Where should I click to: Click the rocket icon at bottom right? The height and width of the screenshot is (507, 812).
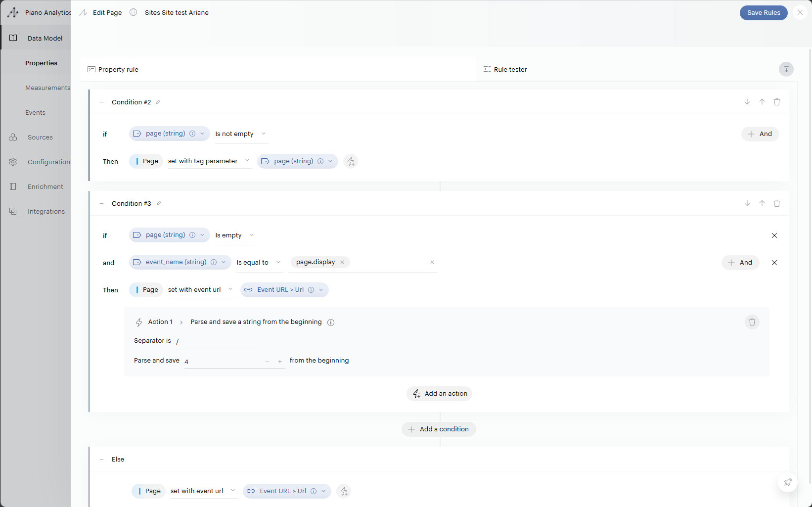[787, 482]
